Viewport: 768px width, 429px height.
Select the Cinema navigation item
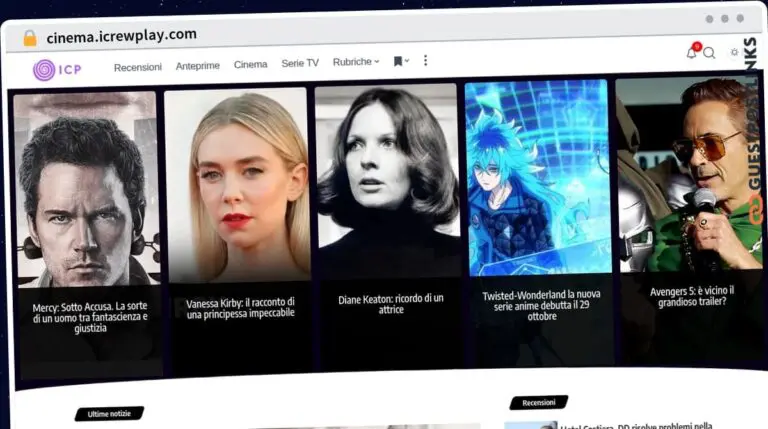point(250,64)
